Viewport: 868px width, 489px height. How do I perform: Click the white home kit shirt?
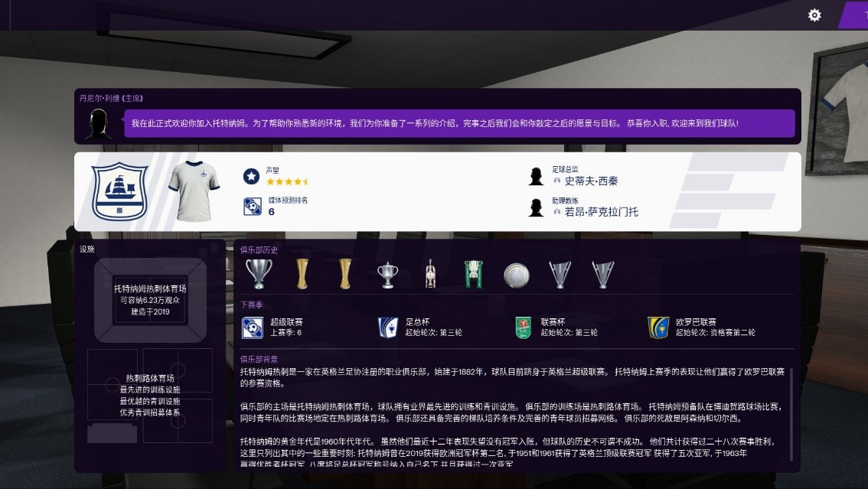pyautogui.click(x=193, y=191)
